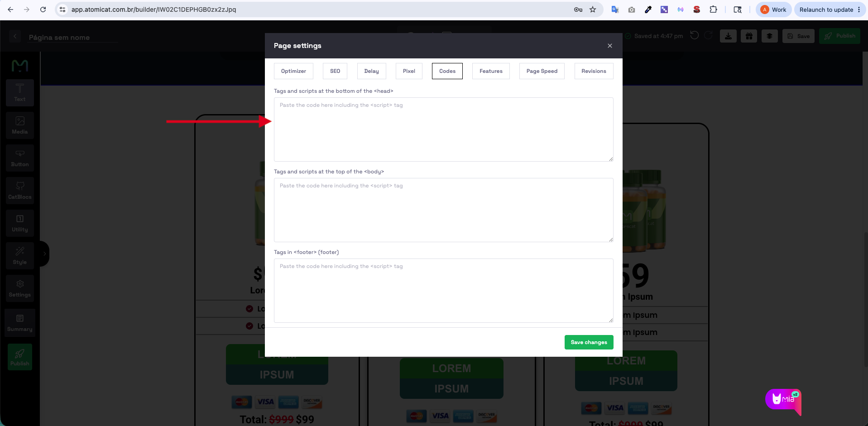The height and width of the screenshot is (426, 868).
Task: Click the sidebar Publish button
Action: point(20,357)
